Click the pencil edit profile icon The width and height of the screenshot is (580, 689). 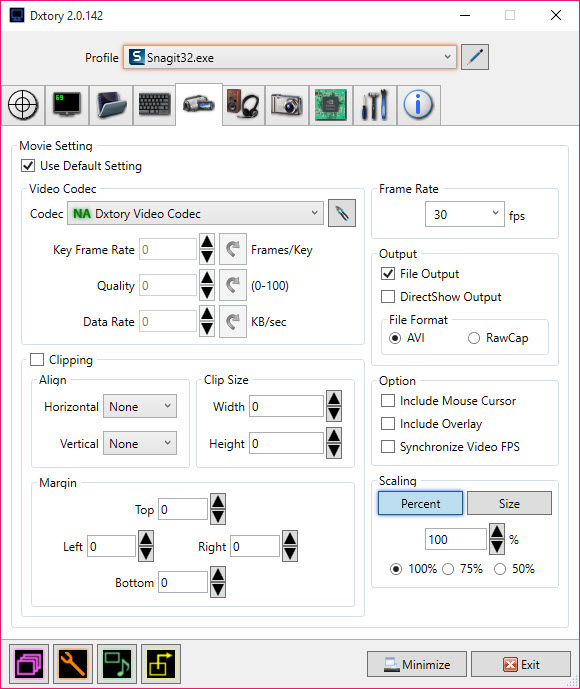click(x=475, y=57)
